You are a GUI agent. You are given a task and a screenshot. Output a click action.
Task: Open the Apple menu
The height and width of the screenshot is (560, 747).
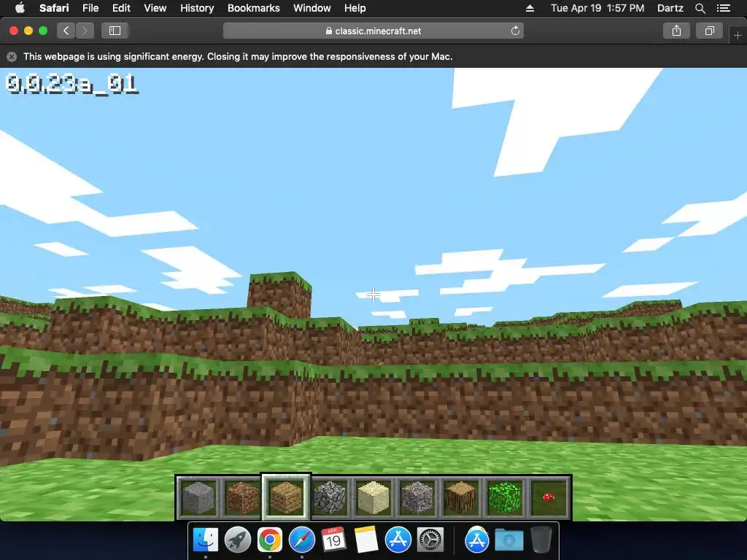[x=20, y=8]
